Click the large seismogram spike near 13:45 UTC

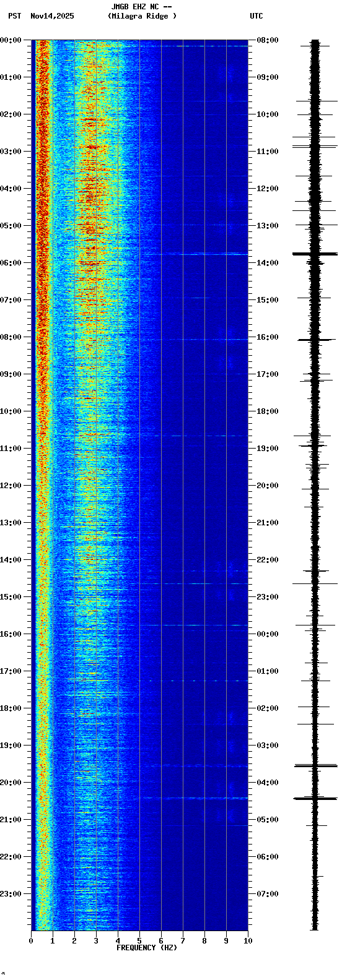(x=315, y=254)
